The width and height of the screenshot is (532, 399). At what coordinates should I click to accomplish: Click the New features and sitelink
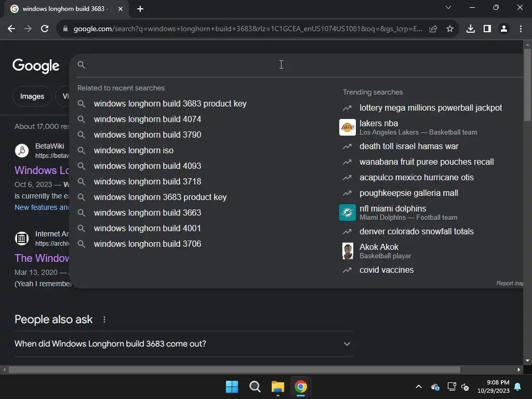pyautogui.click(x=42, y=207)
